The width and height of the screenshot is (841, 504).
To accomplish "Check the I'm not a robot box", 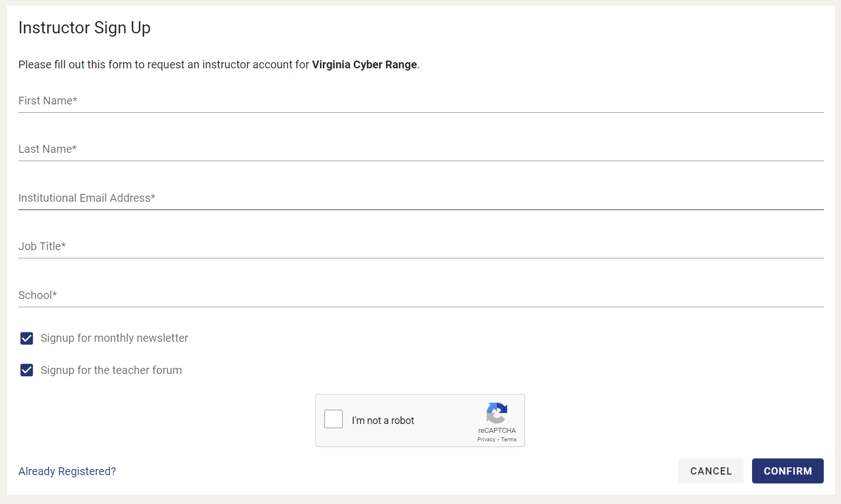I will point(334,419).
